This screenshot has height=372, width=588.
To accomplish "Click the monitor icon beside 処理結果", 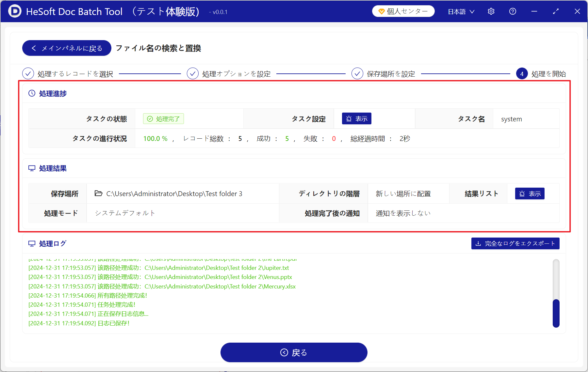I will coord(32,168).
